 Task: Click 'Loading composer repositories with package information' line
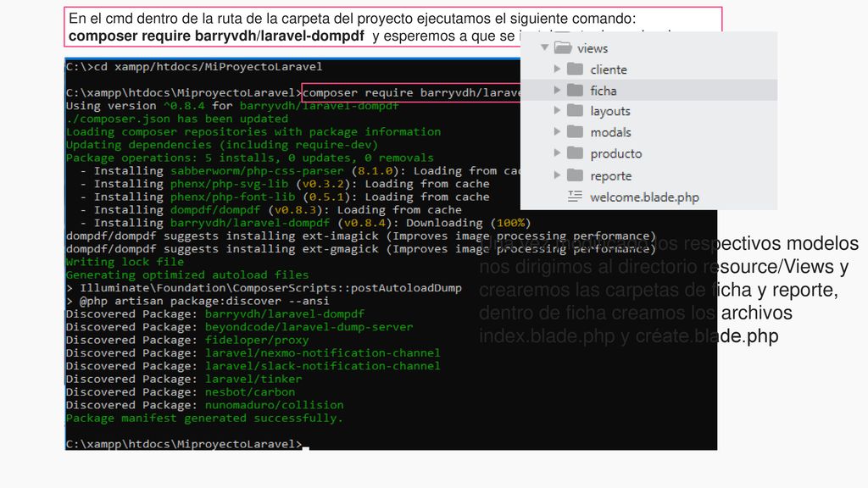[253, 131]
